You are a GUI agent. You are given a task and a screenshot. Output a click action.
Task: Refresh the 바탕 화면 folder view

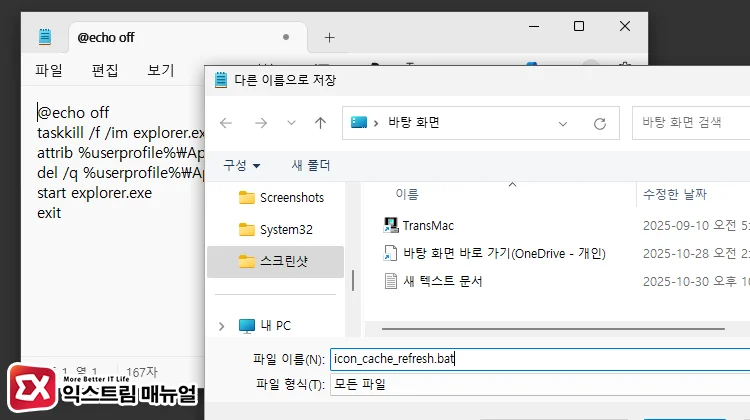coord(600,124)
